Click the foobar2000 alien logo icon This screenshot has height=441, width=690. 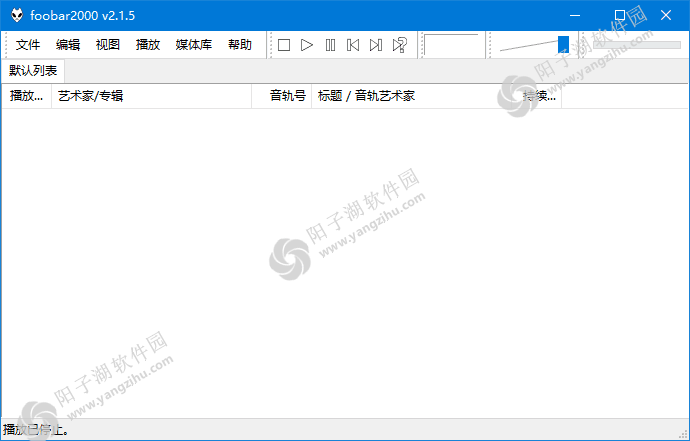[17, 15]
